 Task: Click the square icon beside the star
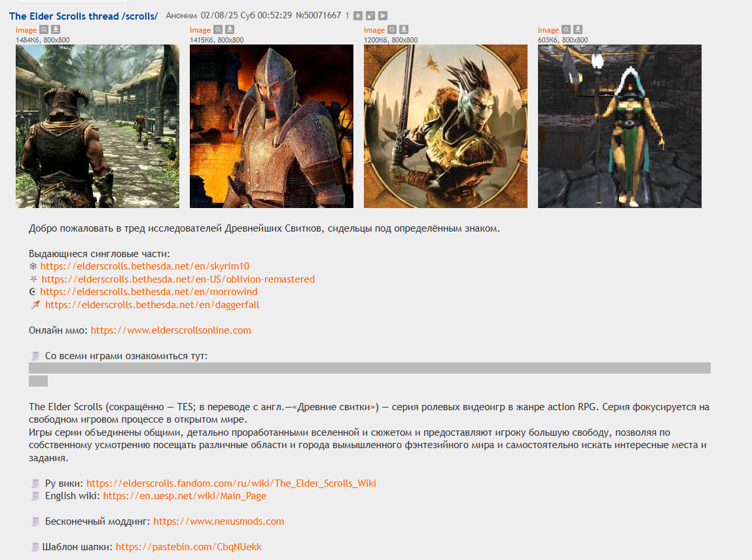370,16
